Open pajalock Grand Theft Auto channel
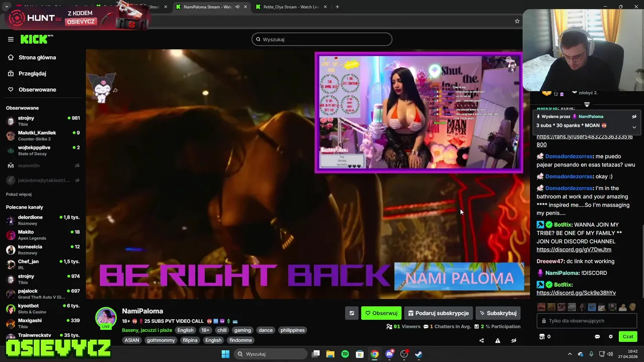 43,294
